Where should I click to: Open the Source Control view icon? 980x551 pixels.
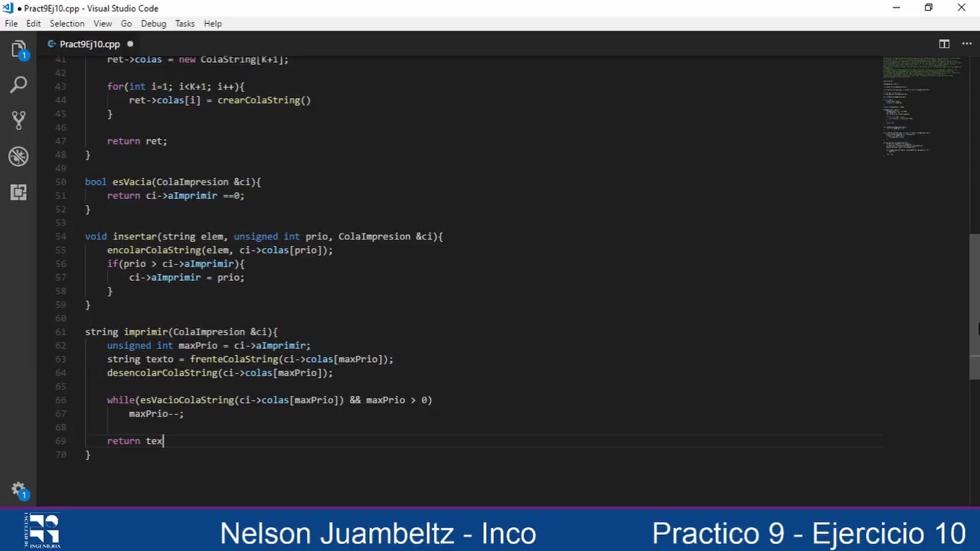tap(19, 120)
